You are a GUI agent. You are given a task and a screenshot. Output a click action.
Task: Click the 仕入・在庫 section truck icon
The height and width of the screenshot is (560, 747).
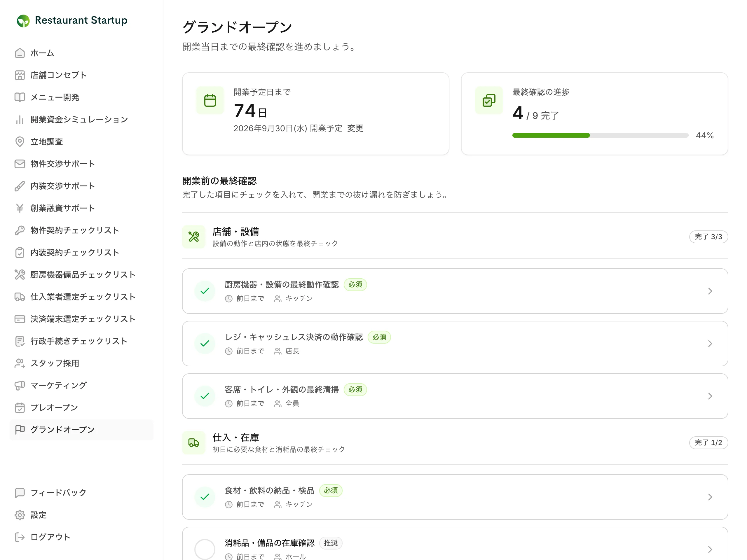193,442
